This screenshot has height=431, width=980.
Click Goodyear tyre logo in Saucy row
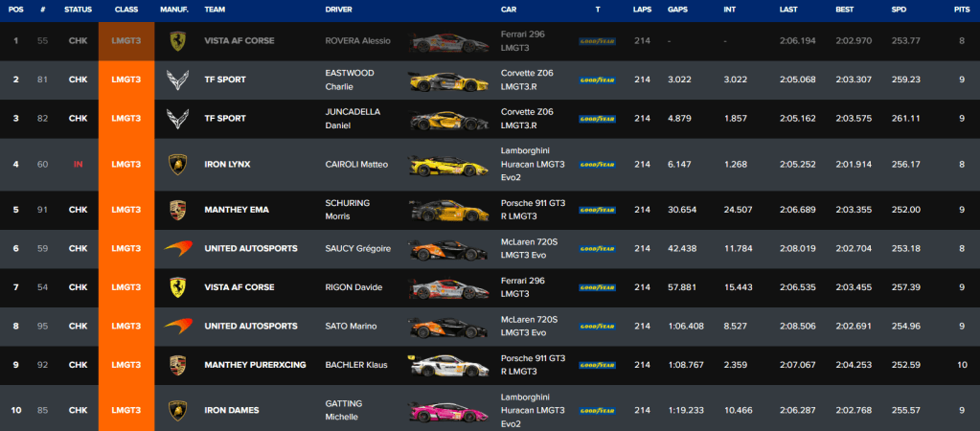pos(597,249)
